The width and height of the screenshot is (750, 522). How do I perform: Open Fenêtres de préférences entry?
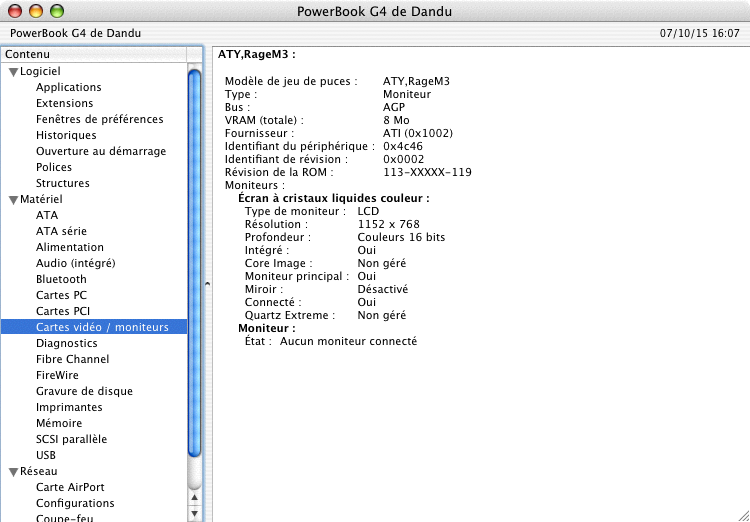coord(99,119)
